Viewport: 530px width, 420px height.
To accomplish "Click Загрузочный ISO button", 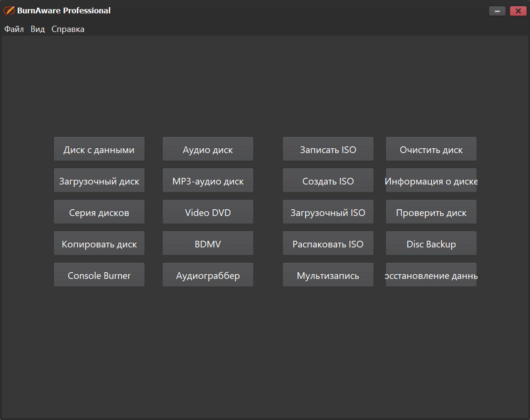I will 328,212.
